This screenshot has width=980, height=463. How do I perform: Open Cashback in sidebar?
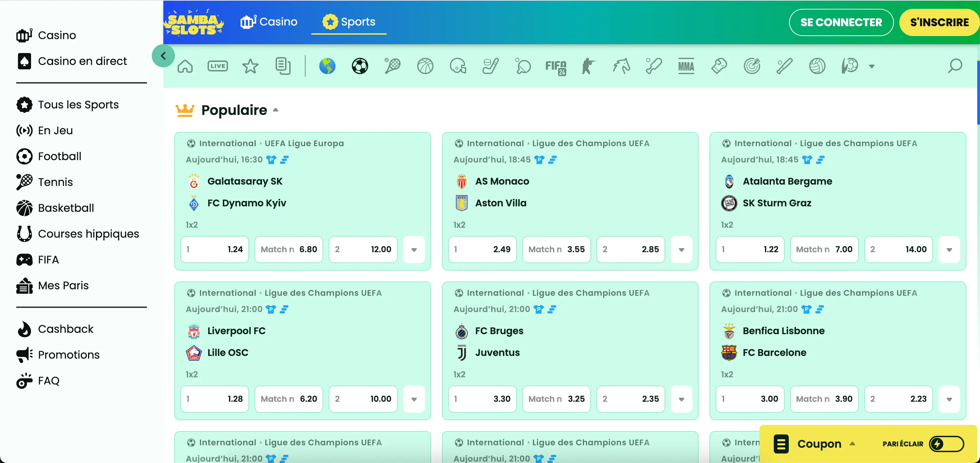[x=55, y=329]
